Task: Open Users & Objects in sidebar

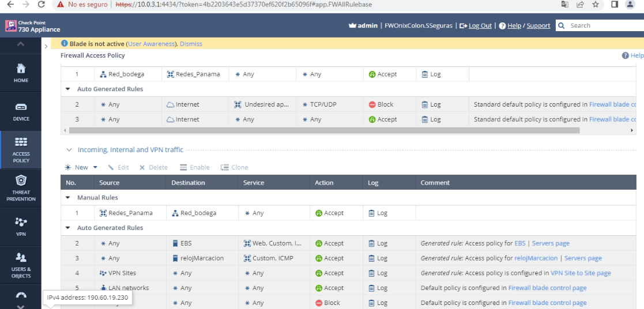Action: coord(21,265)
